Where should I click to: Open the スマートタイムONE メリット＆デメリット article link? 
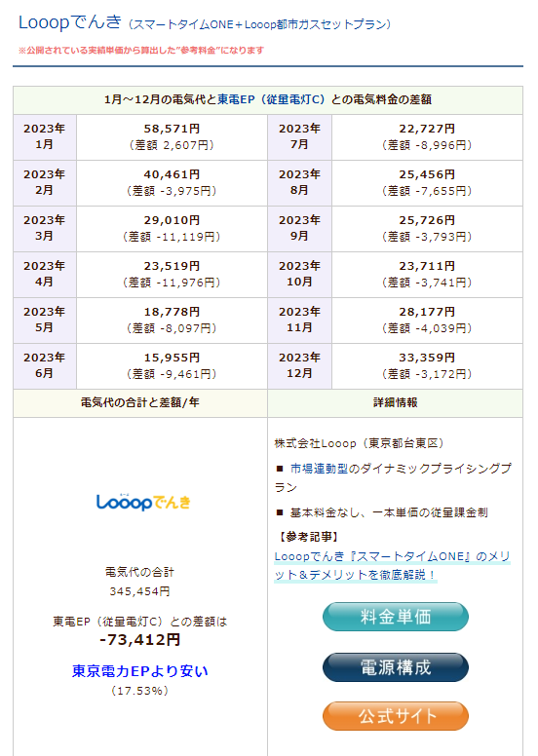(x=392, y=566)
